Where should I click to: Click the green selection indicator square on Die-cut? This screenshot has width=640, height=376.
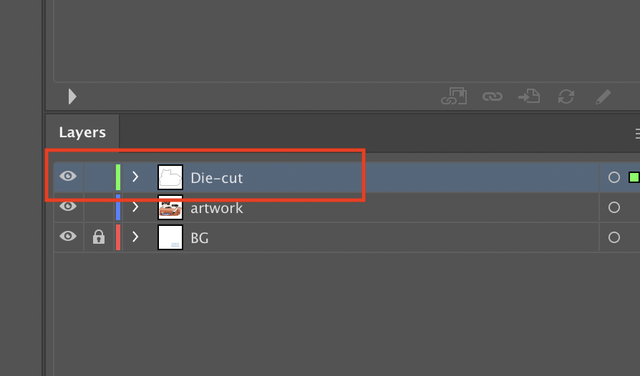[634, 177]
